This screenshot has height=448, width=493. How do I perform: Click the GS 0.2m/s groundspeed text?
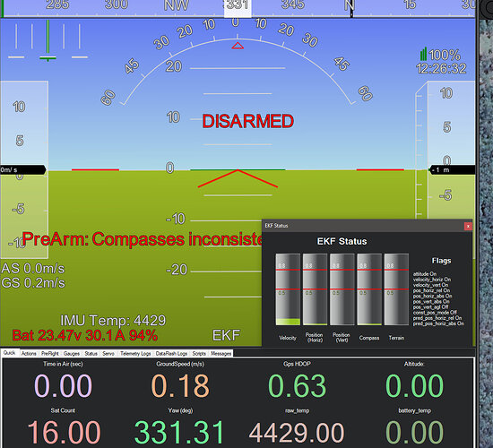point(33,283)
